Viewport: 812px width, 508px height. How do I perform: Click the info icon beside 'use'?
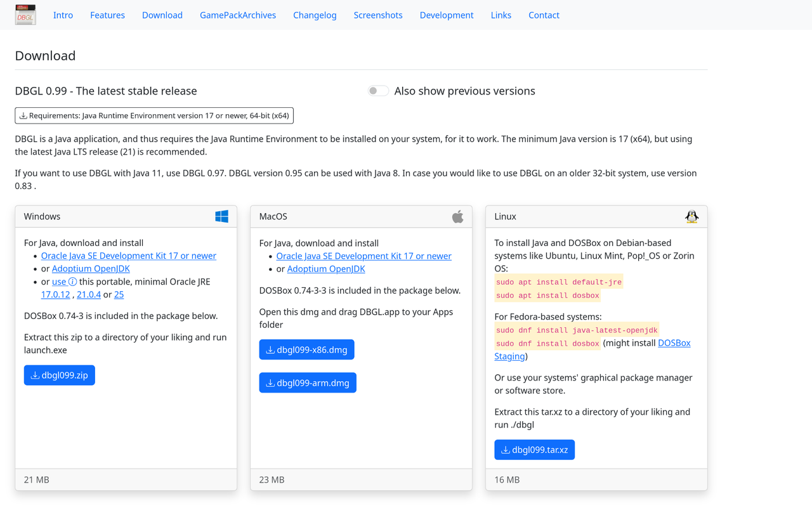click(x=72, y=282)
